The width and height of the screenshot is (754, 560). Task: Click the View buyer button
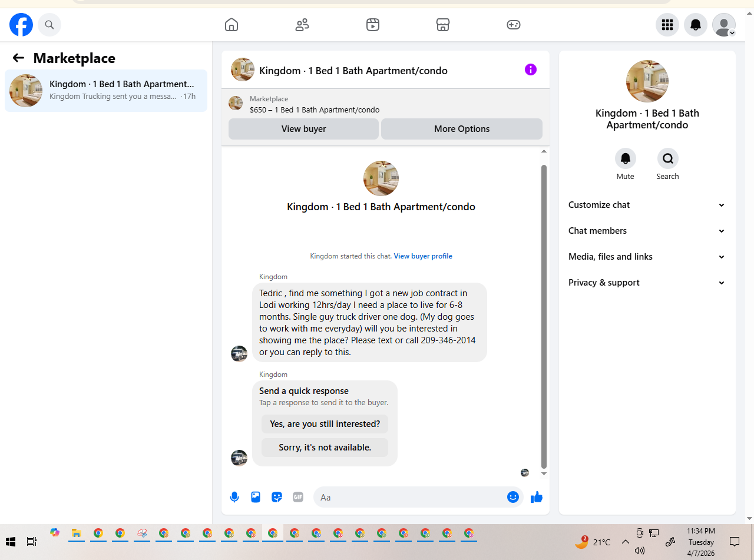303,129
